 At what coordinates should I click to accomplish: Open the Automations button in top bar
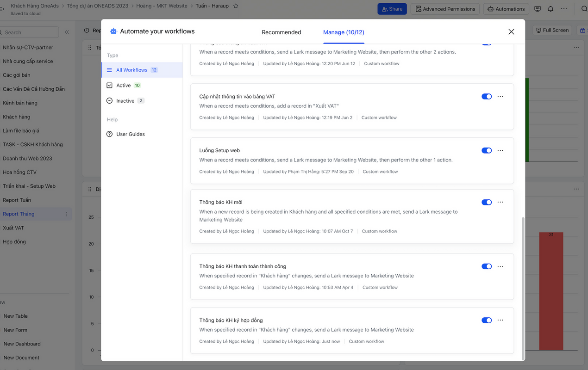click(506, 9)
